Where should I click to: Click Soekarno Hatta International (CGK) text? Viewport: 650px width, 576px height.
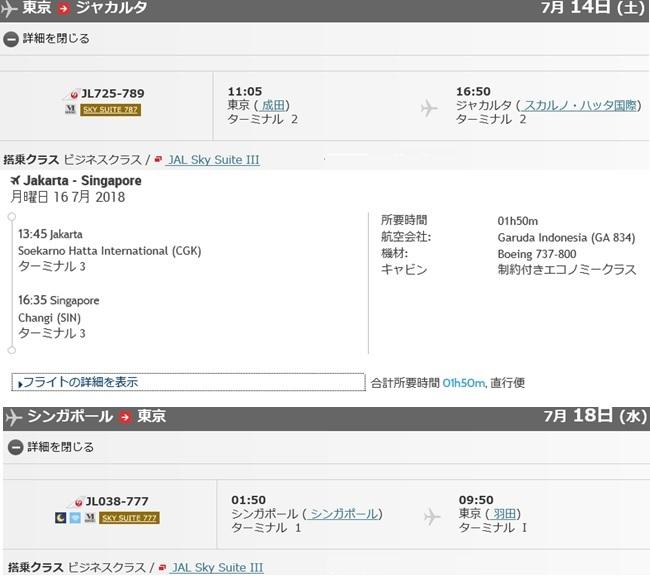(109, 251)
